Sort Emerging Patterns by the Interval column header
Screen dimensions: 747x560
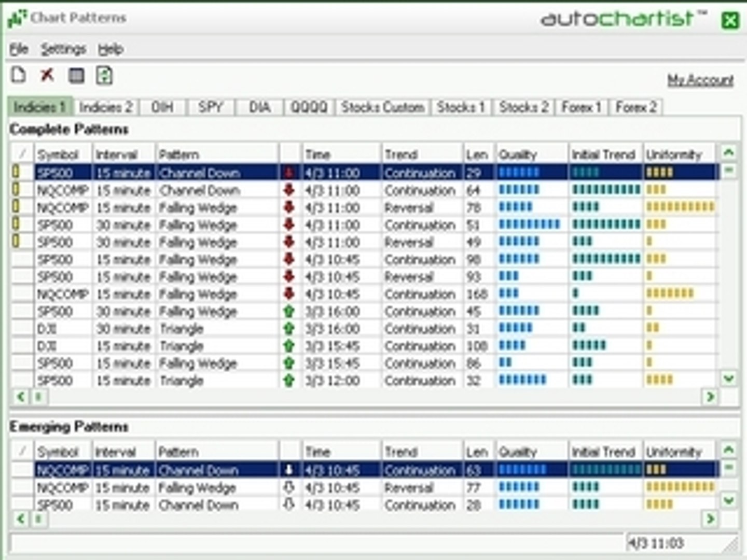tap(124, 452)
